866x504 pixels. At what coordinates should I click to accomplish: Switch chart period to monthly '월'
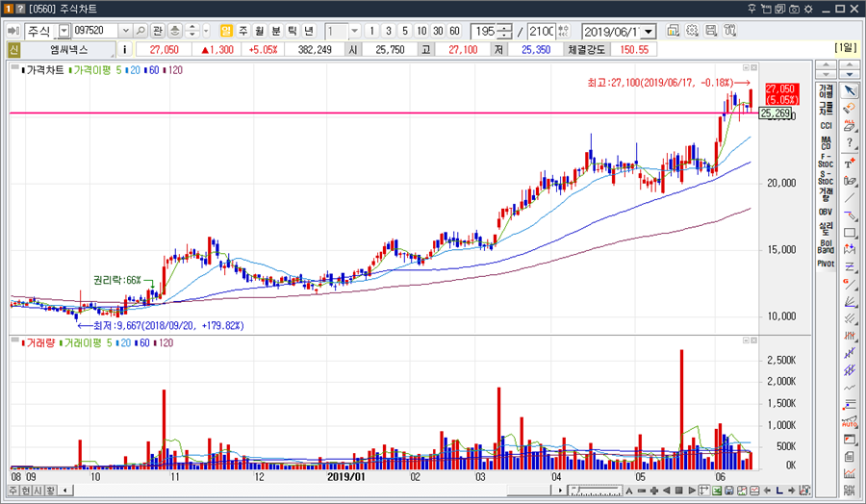pos(260,31)
